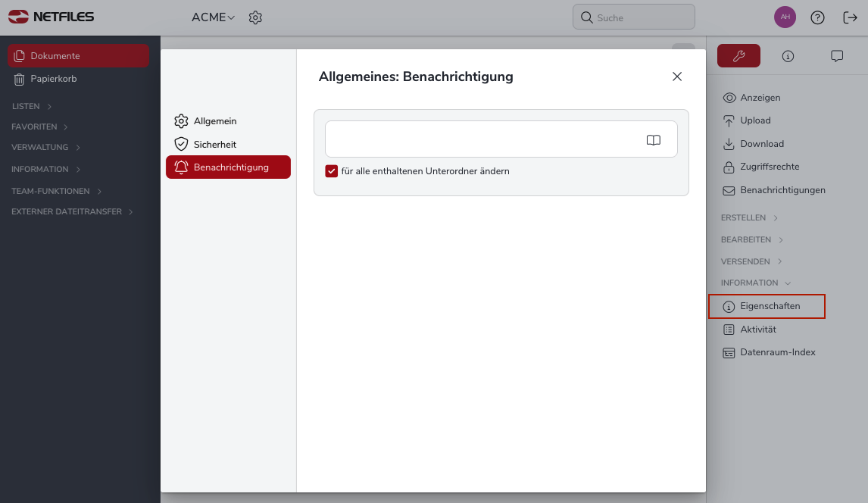Switch to the comments panel tab

tap(837, 56)
